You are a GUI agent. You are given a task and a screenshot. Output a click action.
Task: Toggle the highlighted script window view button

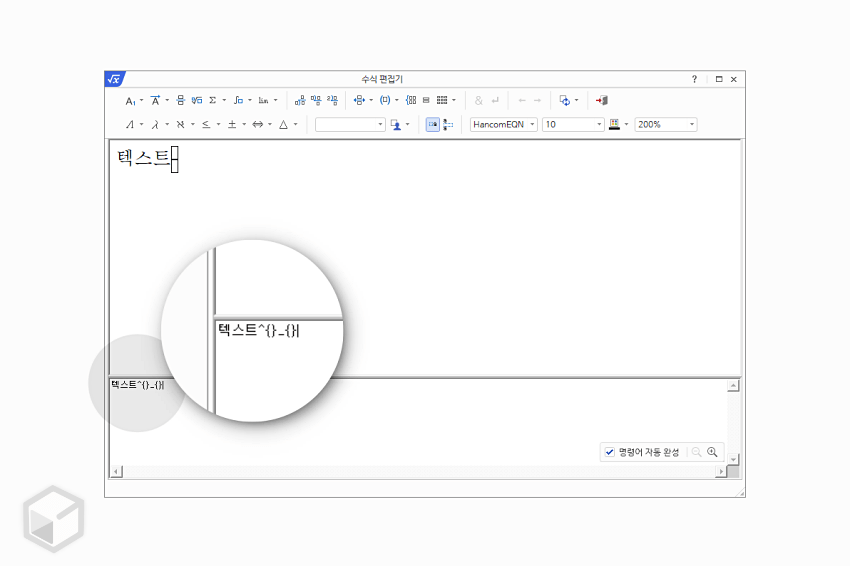tap(433, 125)
